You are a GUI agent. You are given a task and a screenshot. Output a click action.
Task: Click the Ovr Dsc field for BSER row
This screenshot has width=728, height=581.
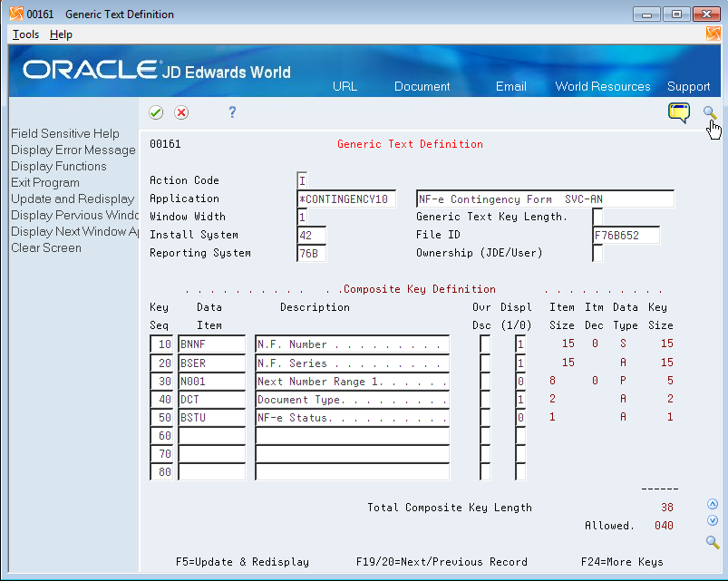(485, 363)
